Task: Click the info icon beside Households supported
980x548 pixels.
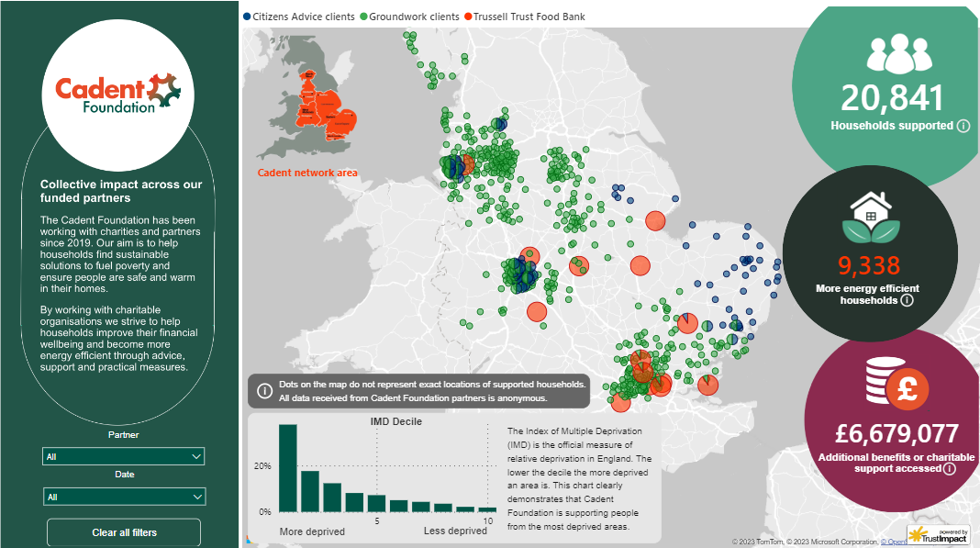Action: point(963,126)
